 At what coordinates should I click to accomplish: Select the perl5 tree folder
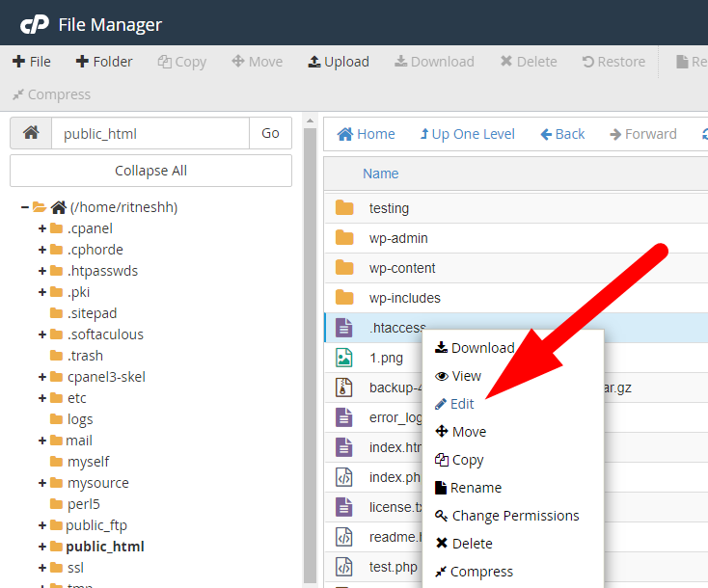tap(75, 504)
